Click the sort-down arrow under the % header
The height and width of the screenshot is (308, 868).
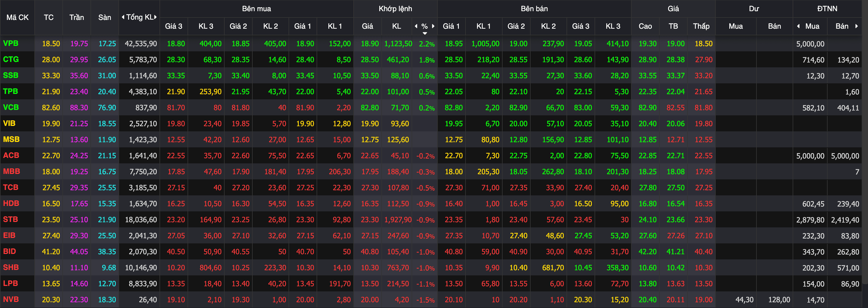coord(425,33)
